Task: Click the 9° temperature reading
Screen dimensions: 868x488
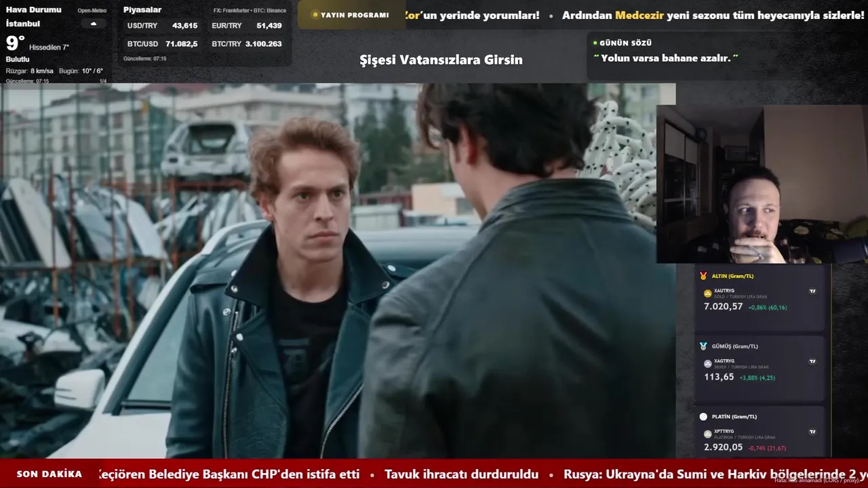Action: tap(16, 44)
